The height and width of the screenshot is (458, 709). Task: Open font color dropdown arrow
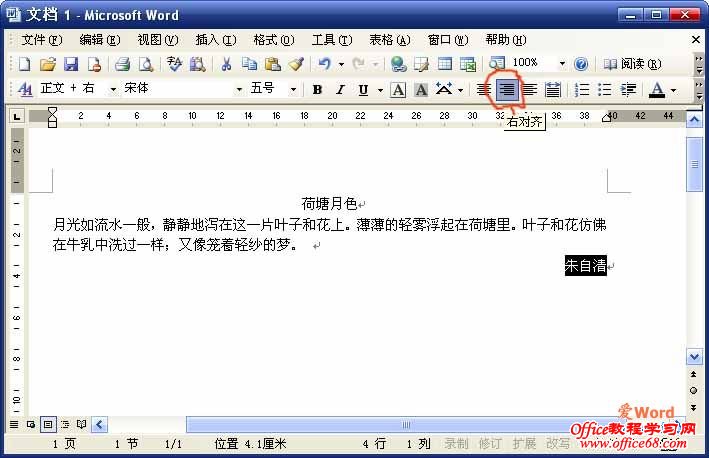coord(674,90)
